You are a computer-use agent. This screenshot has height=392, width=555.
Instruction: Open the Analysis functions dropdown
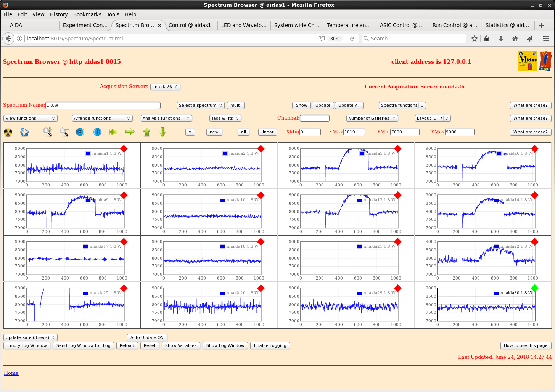point(166,118)
